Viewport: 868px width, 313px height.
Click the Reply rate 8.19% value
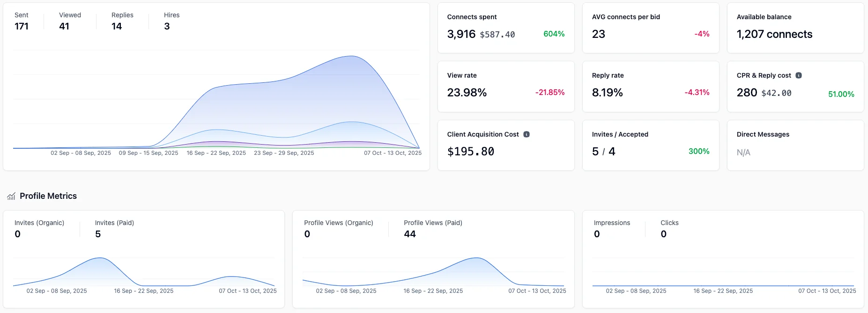[607, 93]
